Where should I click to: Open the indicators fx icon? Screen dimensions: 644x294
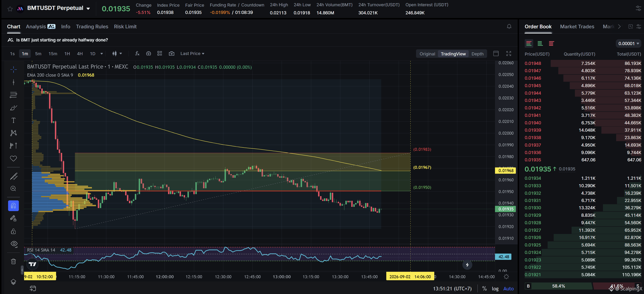(137, 53)
